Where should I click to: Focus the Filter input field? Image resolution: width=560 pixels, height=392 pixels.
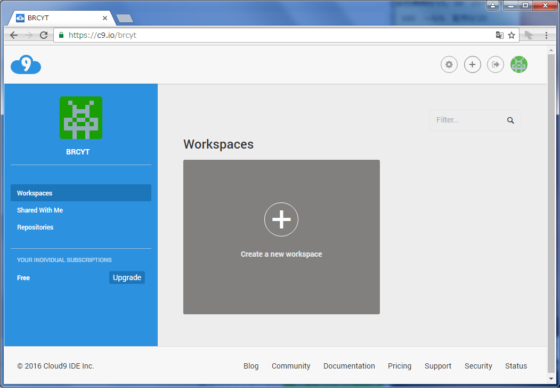(x=475, y=120)
